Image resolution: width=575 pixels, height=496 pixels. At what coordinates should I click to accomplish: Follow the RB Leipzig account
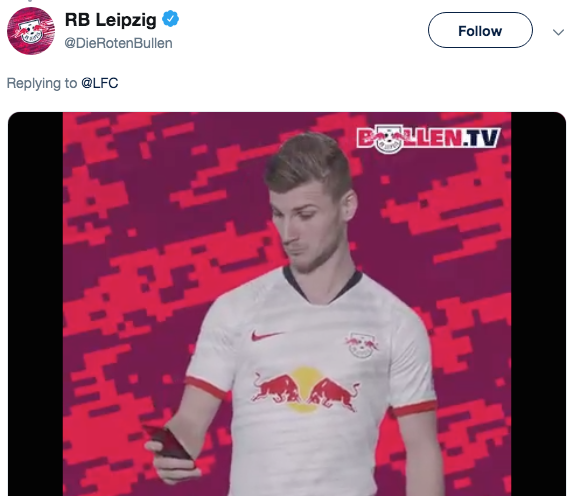coord(480,30)
